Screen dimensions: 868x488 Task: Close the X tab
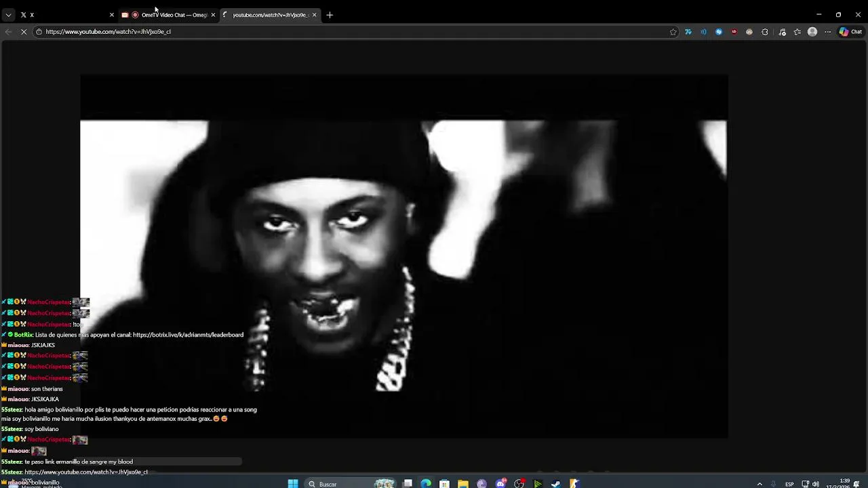coord(112,15)
